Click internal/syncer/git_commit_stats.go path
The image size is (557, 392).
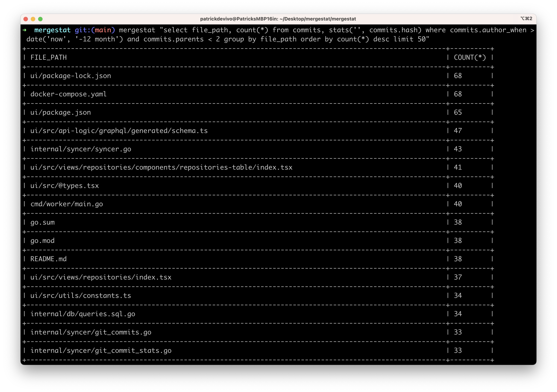click(x=101, y=351)
